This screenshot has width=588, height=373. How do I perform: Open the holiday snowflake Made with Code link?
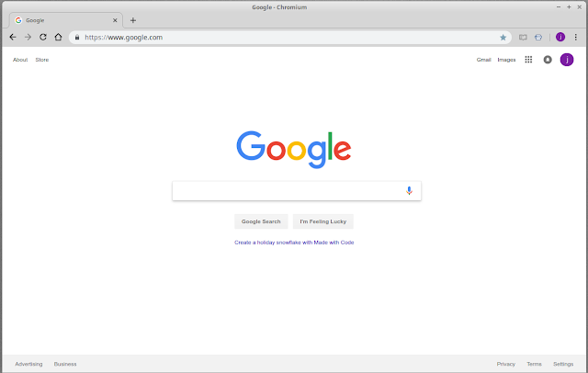pos(294,243)
